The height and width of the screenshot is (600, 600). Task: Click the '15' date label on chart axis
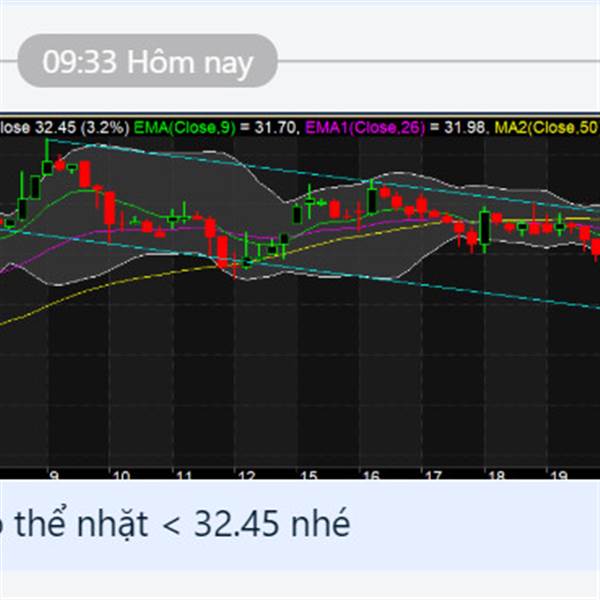click(309, 474)
